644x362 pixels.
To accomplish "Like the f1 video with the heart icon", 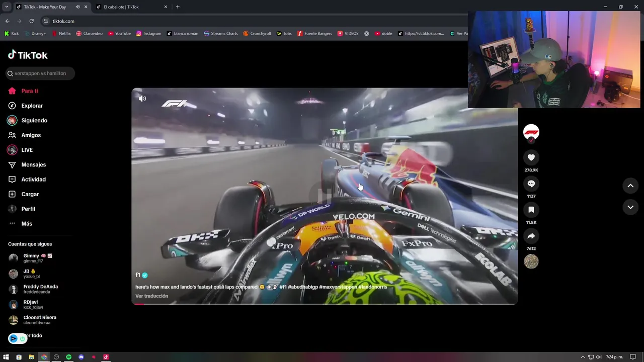I will pos(531,157).
